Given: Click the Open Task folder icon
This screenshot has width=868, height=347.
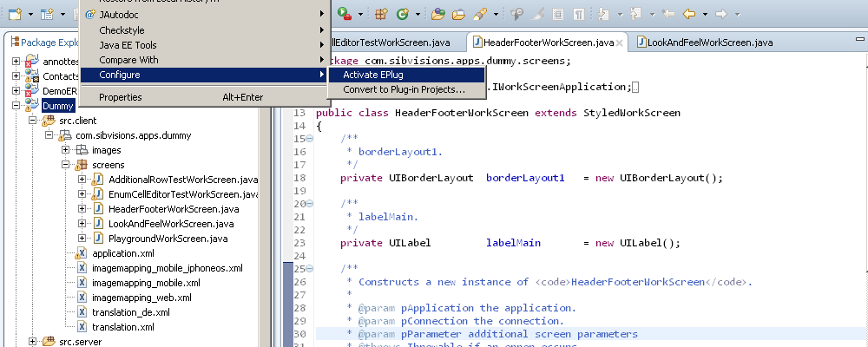Looking at the screenshot, I should pyautogui.click(x=458, y=15).
